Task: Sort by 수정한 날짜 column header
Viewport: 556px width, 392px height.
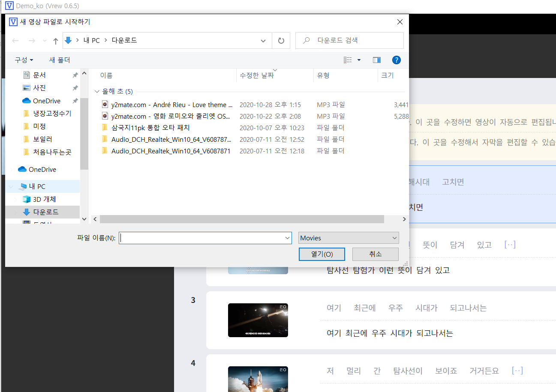Action: (257, 75)
